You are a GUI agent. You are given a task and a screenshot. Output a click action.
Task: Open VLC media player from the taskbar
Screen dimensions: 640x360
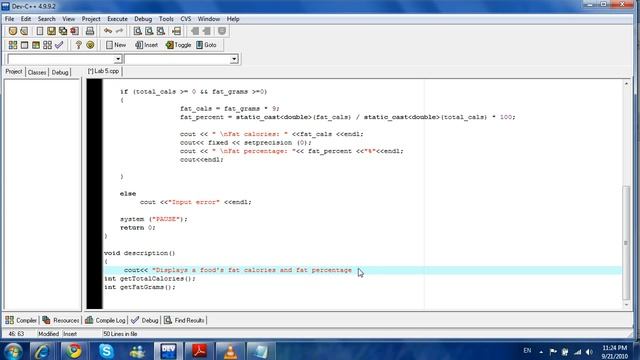coord(230,351)
